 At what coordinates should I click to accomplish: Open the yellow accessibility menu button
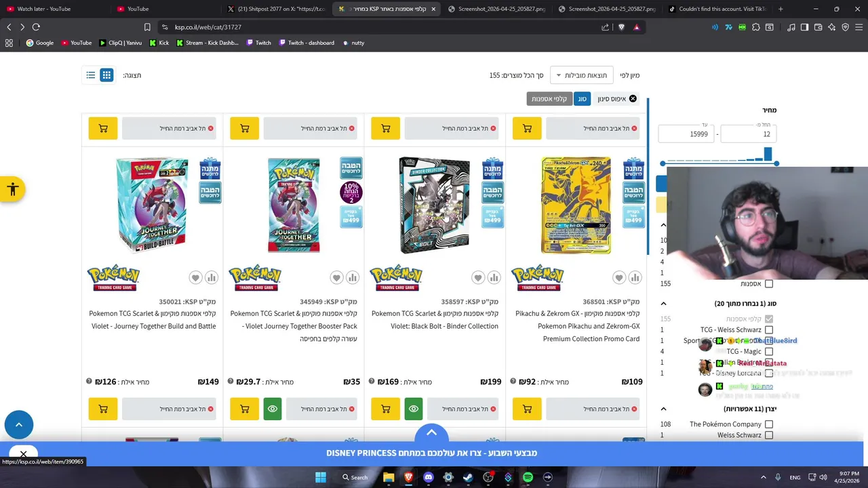tap(12, 189)
